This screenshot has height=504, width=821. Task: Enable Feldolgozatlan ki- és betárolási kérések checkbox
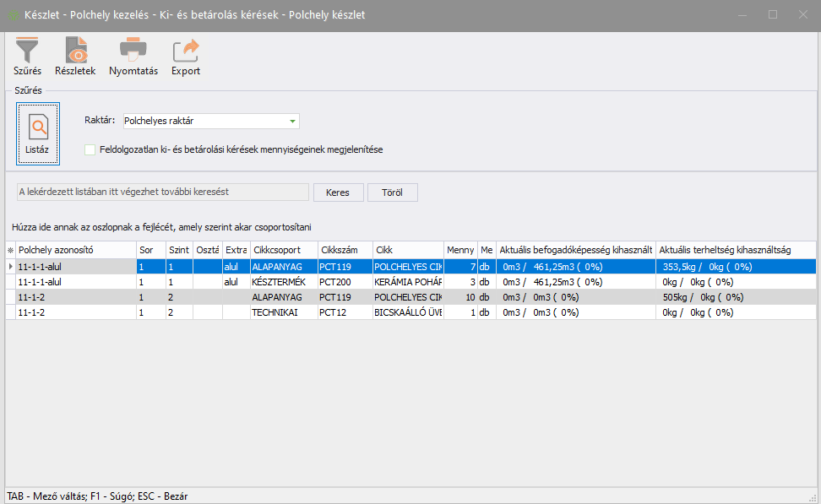tap(90, 149)
